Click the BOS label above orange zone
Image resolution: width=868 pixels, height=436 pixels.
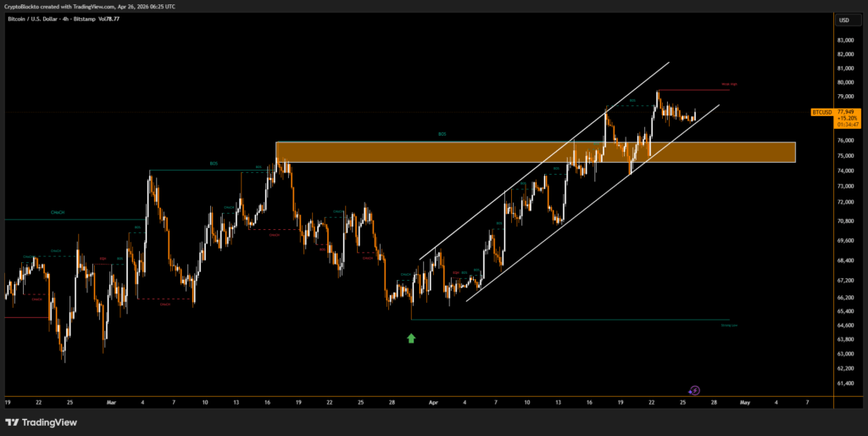pos(442,134)
